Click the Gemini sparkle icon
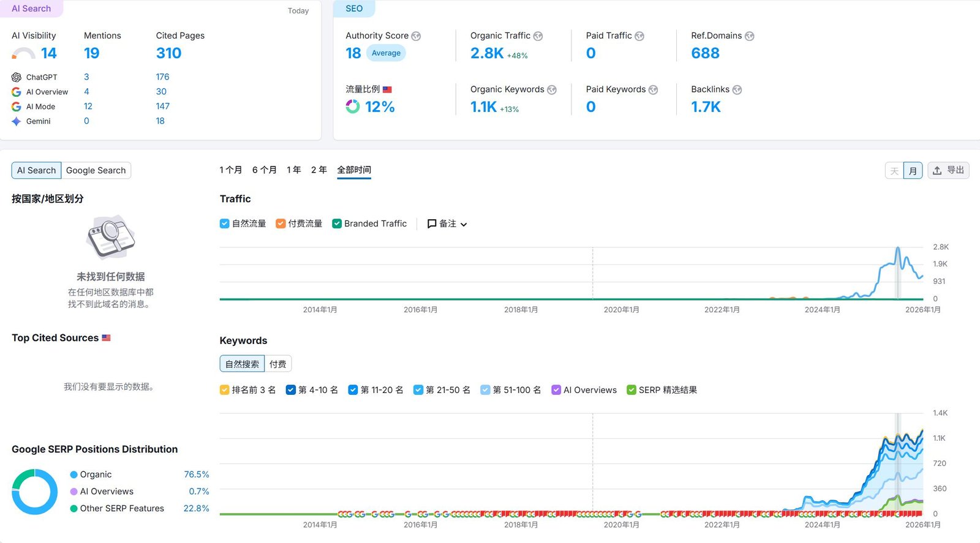 click(17, 121)
